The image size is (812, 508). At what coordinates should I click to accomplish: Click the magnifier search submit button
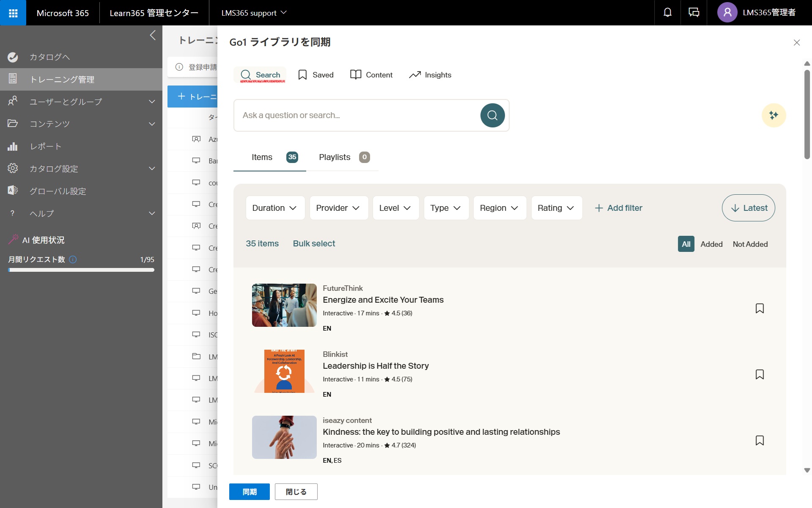coord(492,115)
